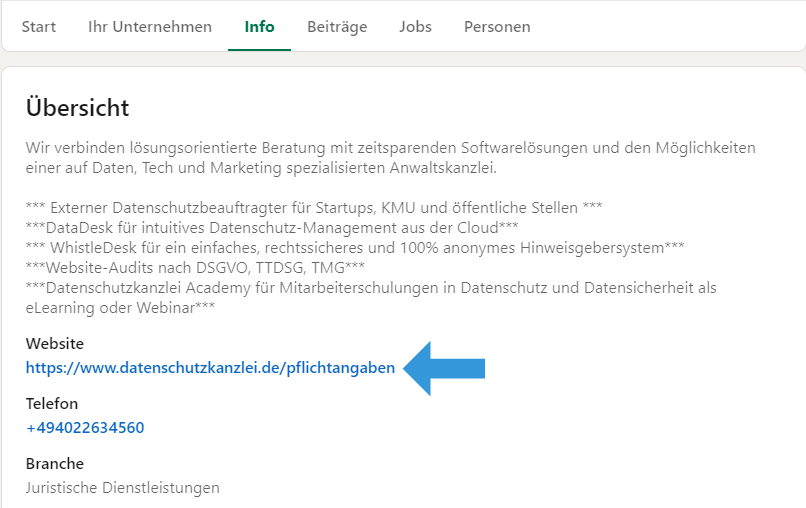Click the phone number +494022634560
The width and height of the screenshot is (806, 508).
click(85, 428)
